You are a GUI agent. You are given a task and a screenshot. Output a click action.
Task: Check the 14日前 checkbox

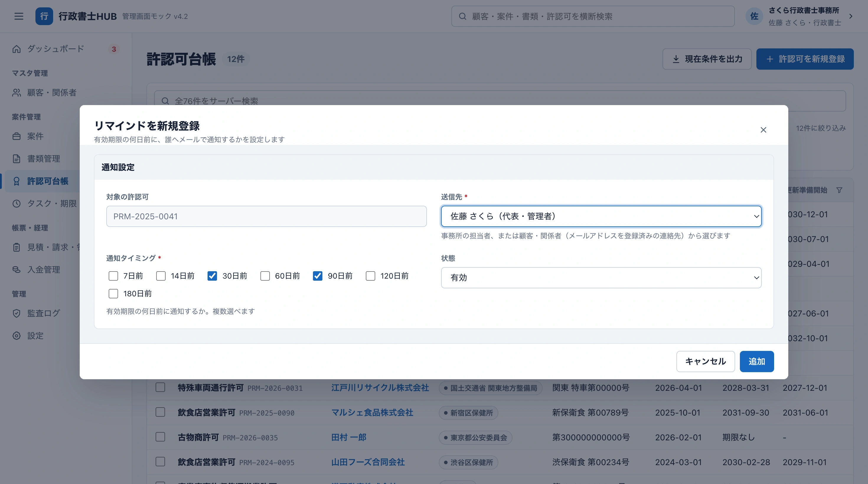[x=161, y=276]
